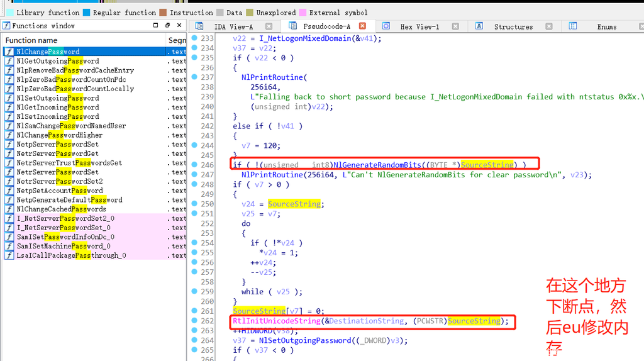The height and width of the screenshot is (361, 644).
Task: Click the function icon beside NlChangePasswordHigher
Action: [x=9, y=135]
